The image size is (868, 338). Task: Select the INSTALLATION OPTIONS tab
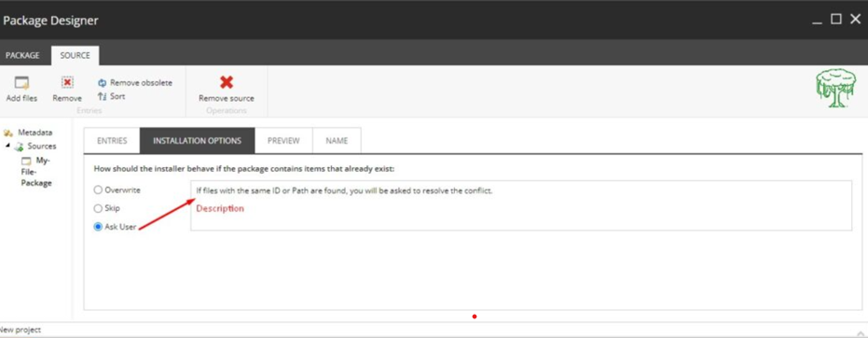(x=197, y=141)
